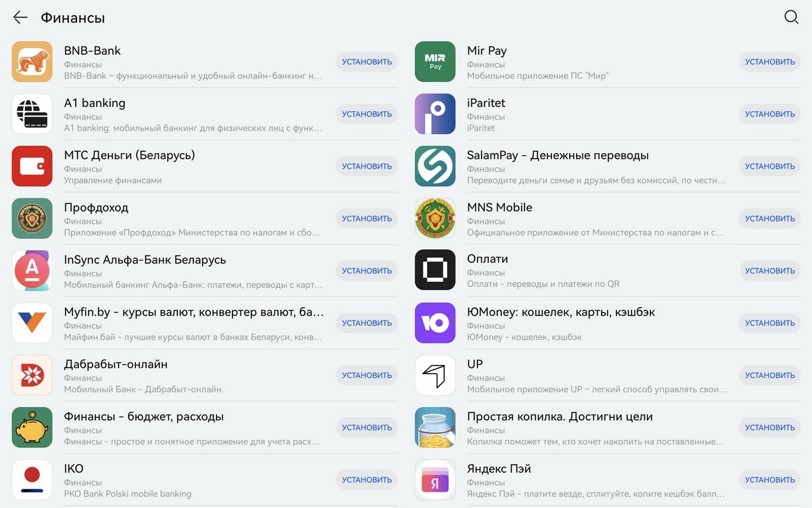Install Дабрабыт-онлайн app
The image size is (812, 508).
coord(367,375)
